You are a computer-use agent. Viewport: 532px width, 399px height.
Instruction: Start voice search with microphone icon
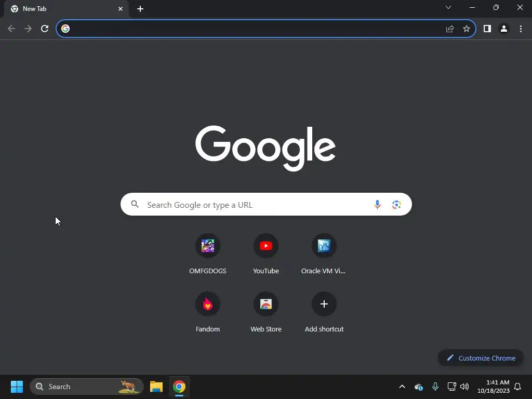tap(377, 204)
